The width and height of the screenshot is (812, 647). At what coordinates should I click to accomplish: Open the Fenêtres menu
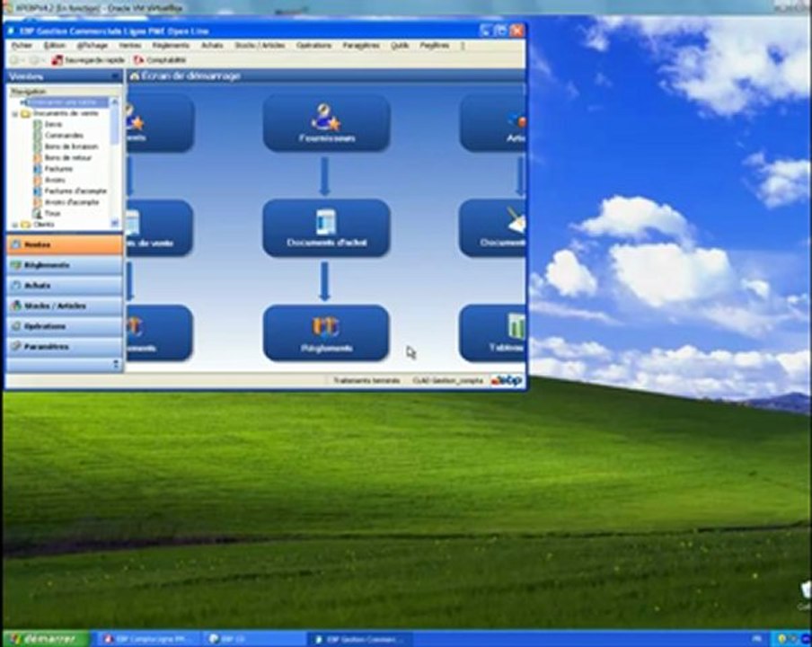tap(435, 46)
